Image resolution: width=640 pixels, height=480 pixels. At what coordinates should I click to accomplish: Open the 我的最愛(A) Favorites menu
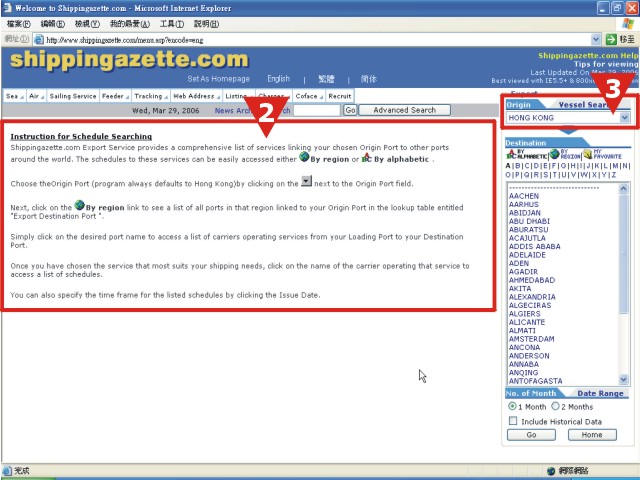[129, 24]
